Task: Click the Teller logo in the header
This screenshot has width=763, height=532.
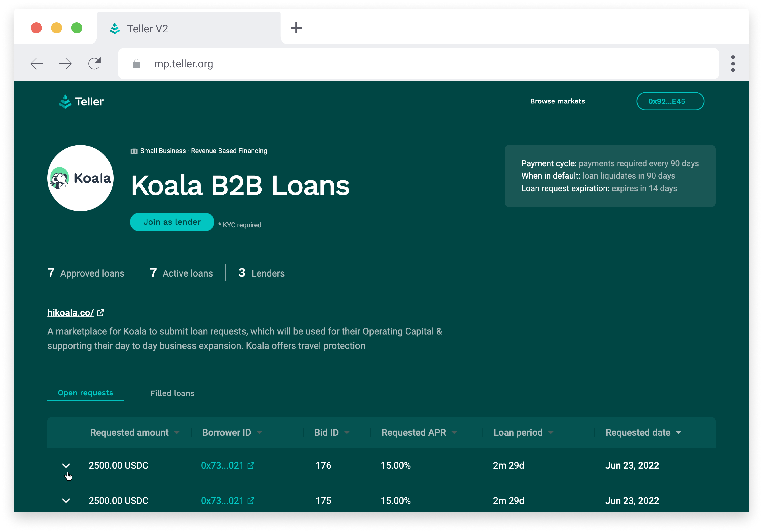Action: click(x=81, y=101)
